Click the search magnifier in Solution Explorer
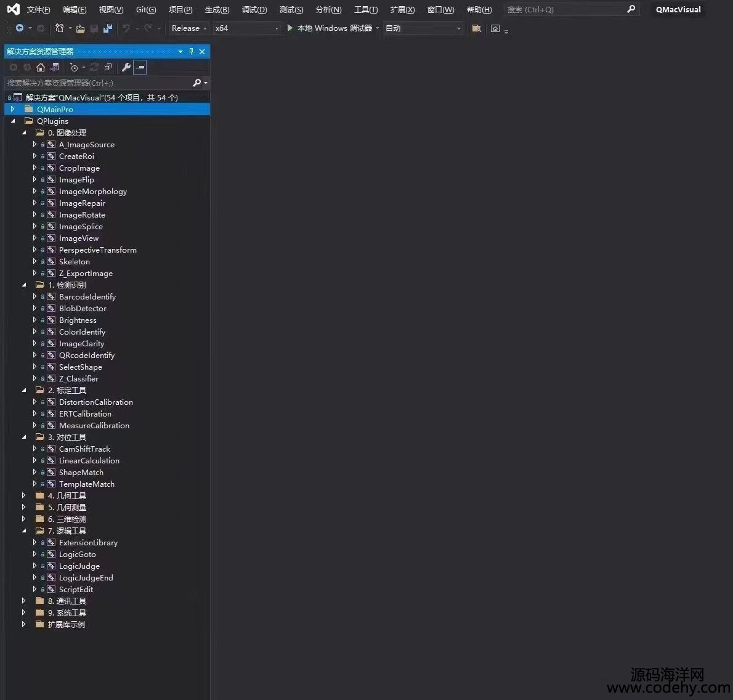Screen dimensions: 733x700 [197, 83]
